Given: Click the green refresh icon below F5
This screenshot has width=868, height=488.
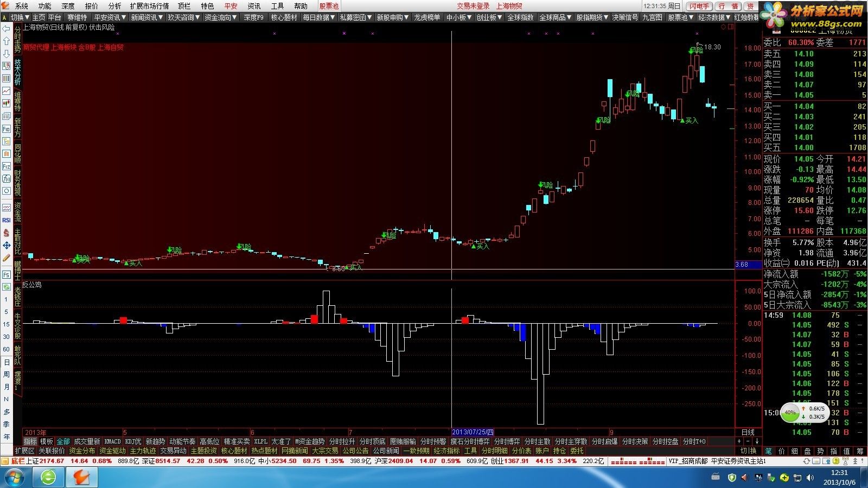Looking at the screenshot, I should pyautogui.click(x=7, y=287).
